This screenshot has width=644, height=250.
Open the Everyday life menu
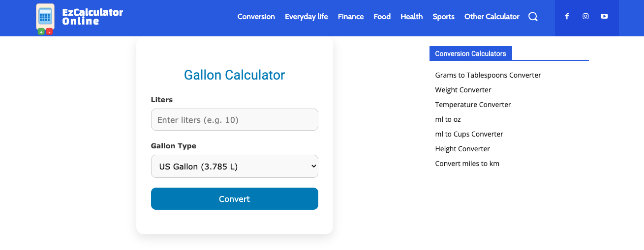306,17
